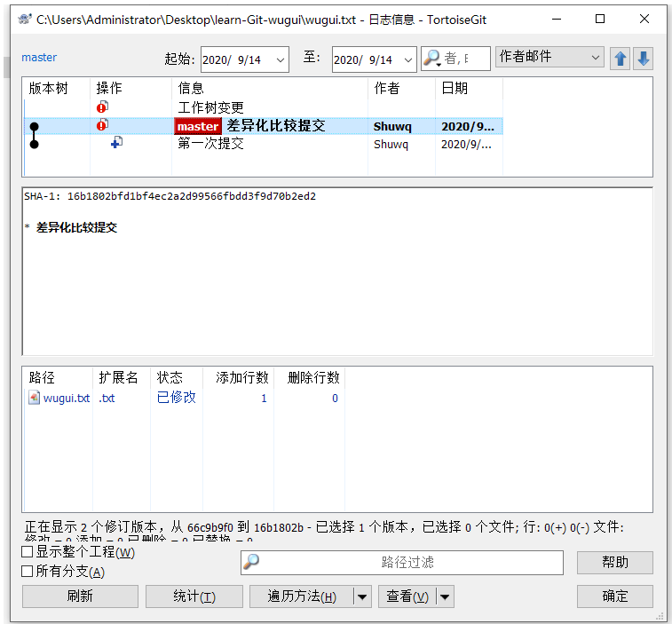The image size is (672, 624).
Task: Toggle 所有分支 checkbox
Action: (x=27, y=571)
